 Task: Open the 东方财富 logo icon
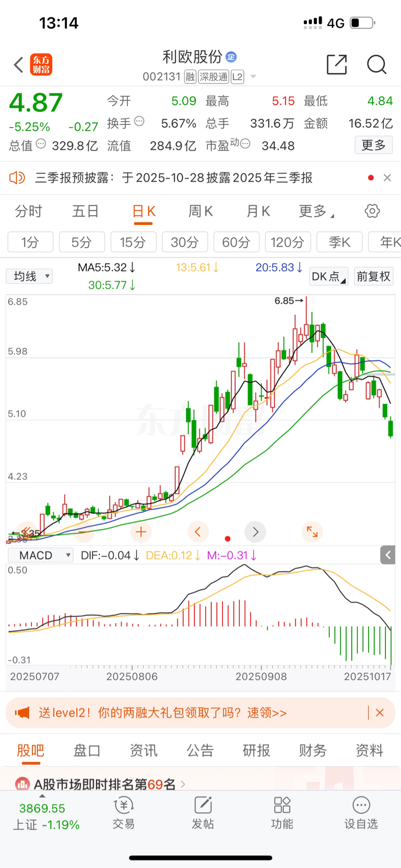(41, 65)
